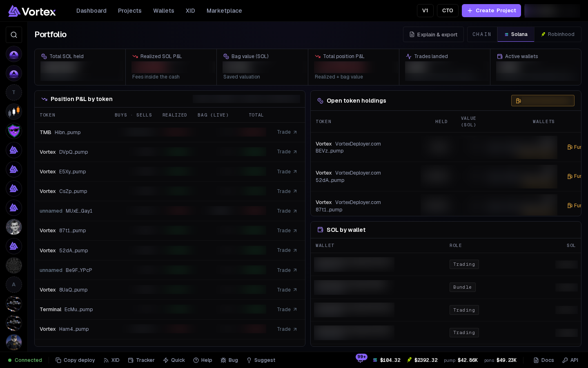Image resolution: width=588 pixels, height=368 pixels.
Task: Launch Quick action in the bottom bar
Action: [174, 360]
